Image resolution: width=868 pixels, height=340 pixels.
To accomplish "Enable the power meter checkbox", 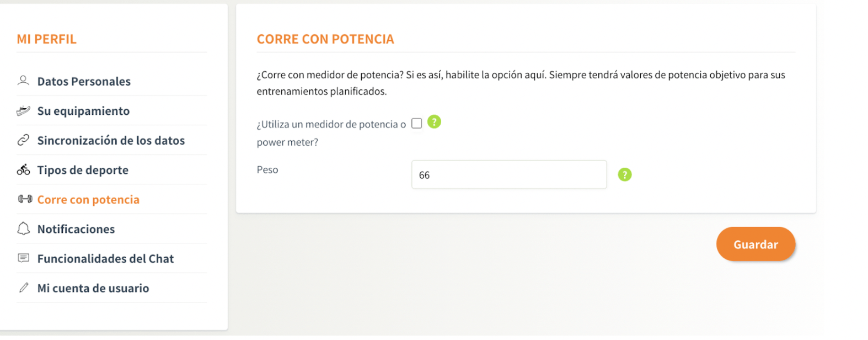I will [x=417, y=123].
